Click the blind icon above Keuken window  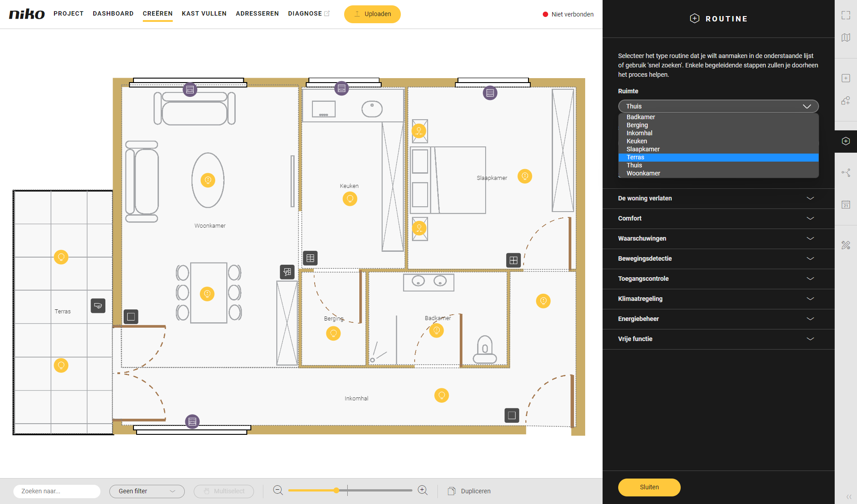341,88
